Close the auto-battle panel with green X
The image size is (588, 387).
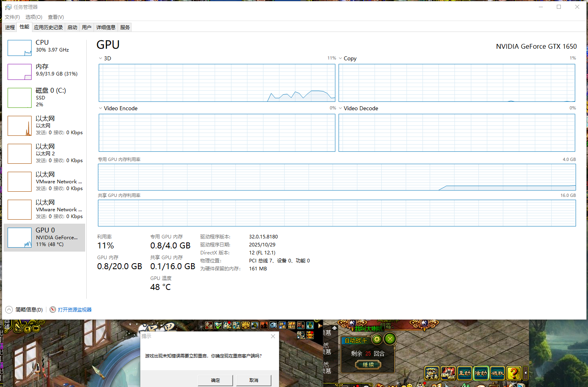pos(390,339)
